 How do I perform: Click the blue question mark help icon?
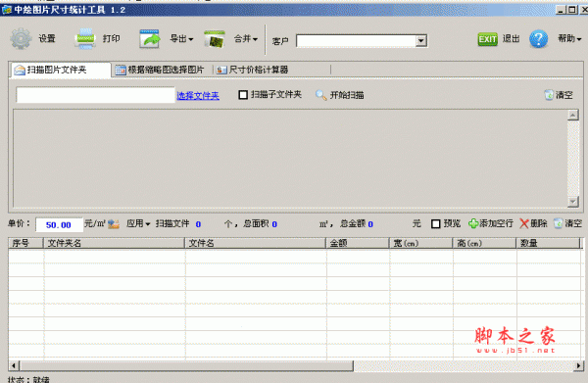coord(538,38)
